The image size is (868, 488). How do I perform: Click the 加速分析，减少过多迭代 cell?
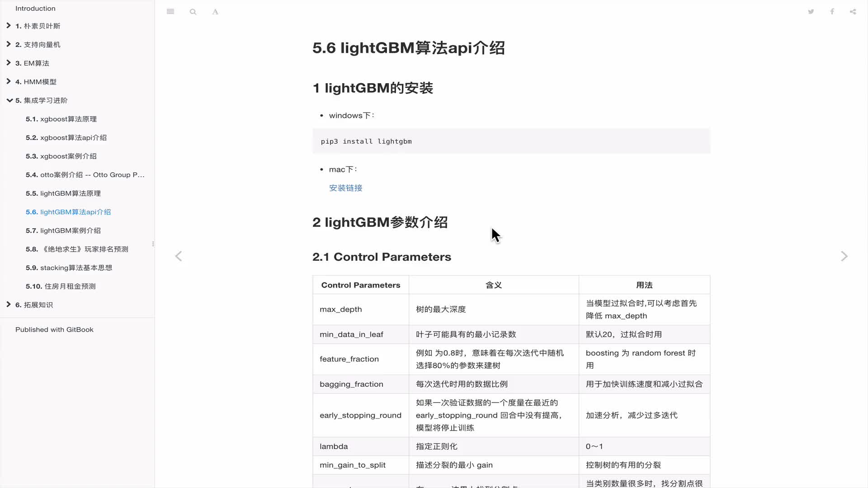(644, 415)
